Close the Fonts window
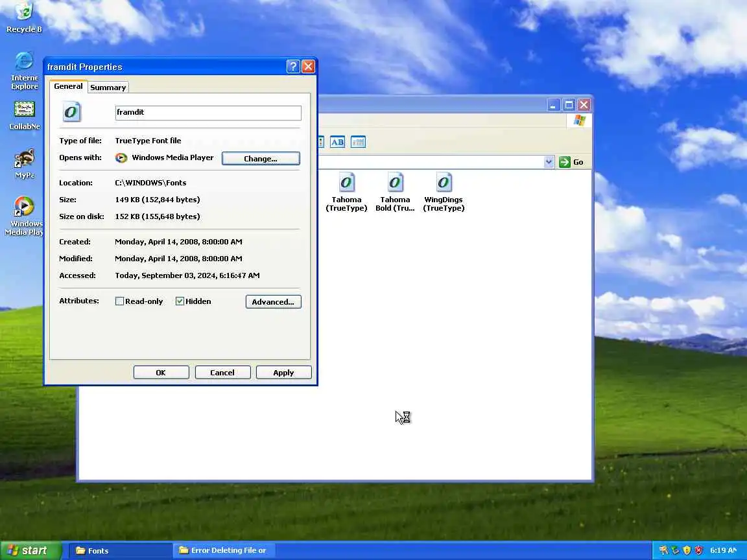This screenshot has height=560, width=747. pyautogui.click(x=584, y=105)
